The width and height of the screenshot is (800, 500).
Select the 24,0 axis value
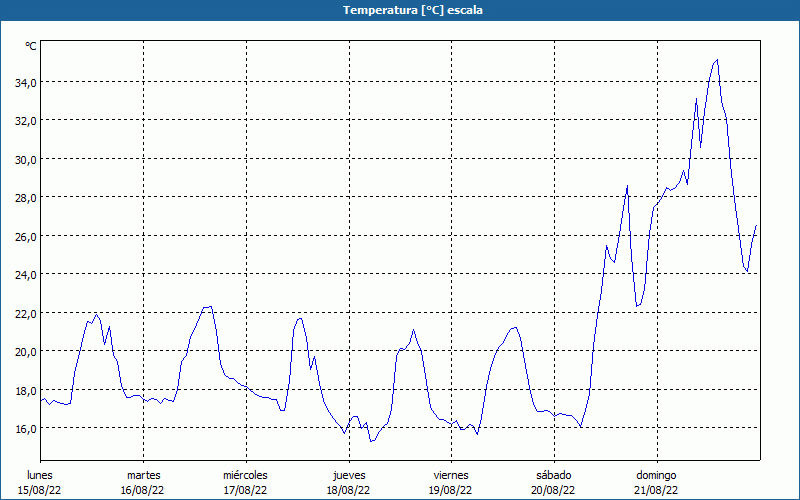[26, 274]
